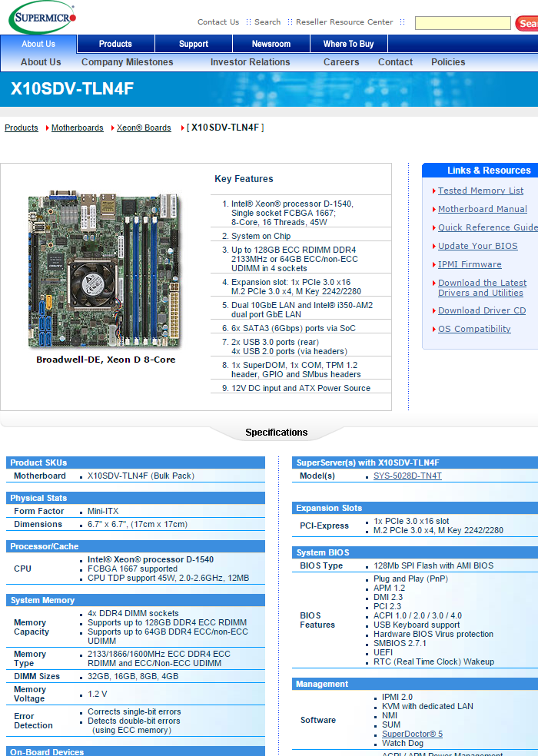Screen dimensions: 538x756
Task: Click the Expansion Slots section header
Action: click(x=415, y=508)
